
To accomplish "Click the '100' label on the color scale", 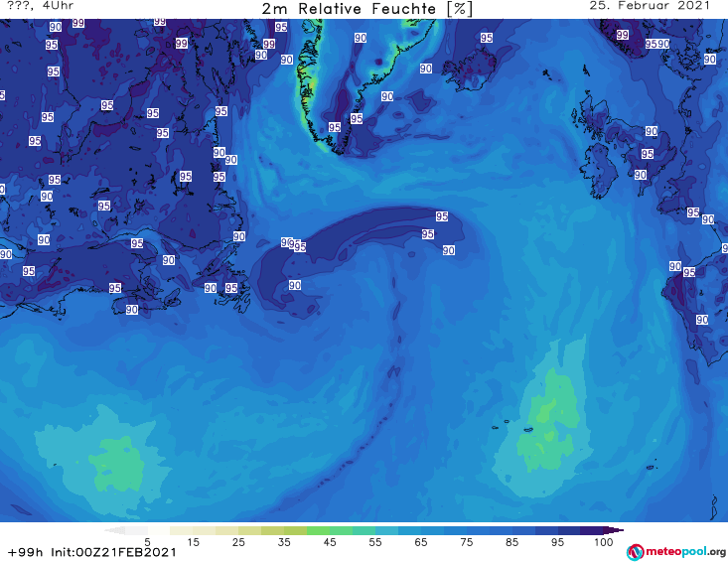I will pyautogui.click(x=604, y=541).
